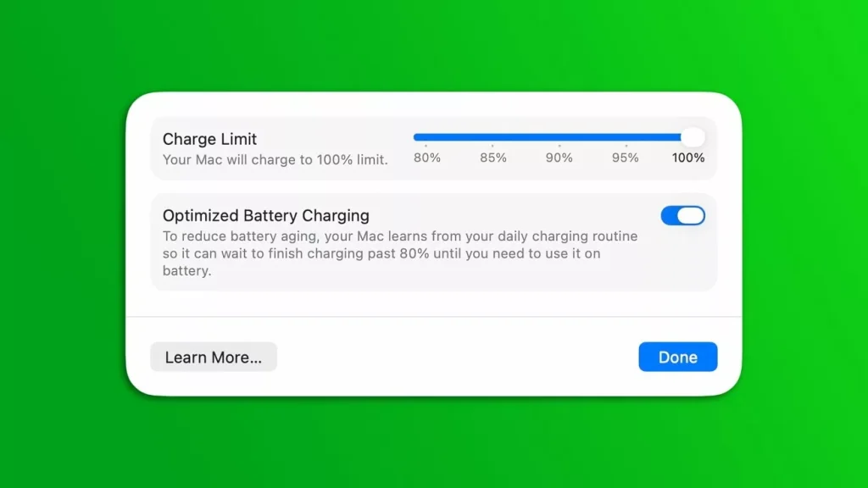Select the 90% charge limit label
The width and height of the screenshot is (868, 488).
(559, 158)
